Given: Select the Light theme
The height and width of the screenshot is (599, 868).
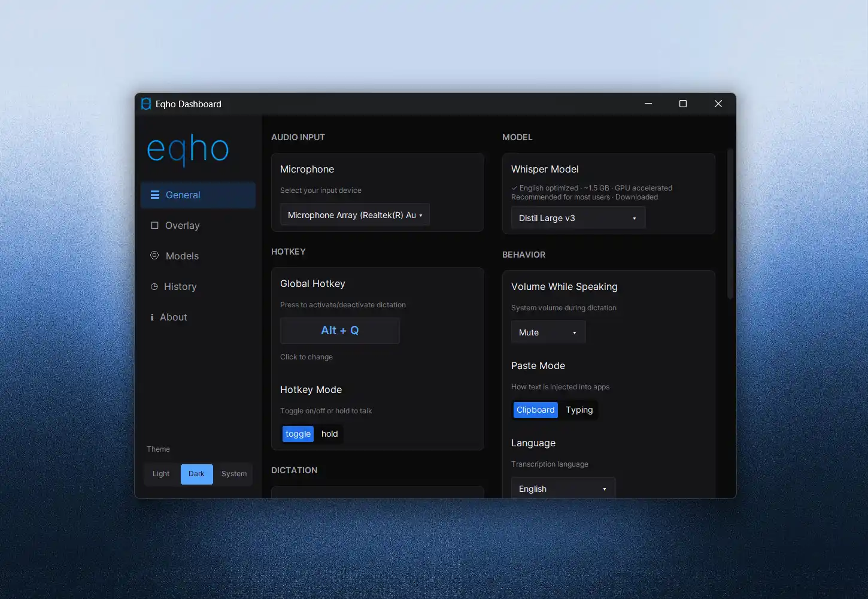Looking at the screenshot, I should coord(161,474).
